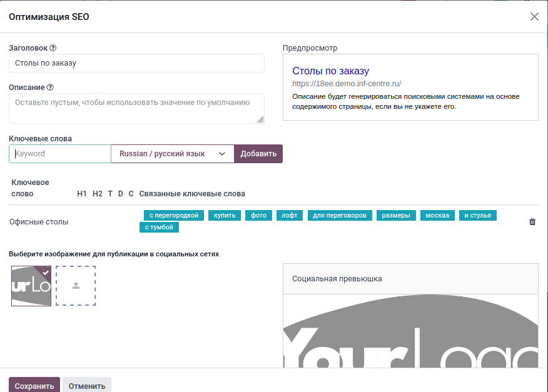
Task: Click into the Описание description textarea
Action: tap(136, 108)
